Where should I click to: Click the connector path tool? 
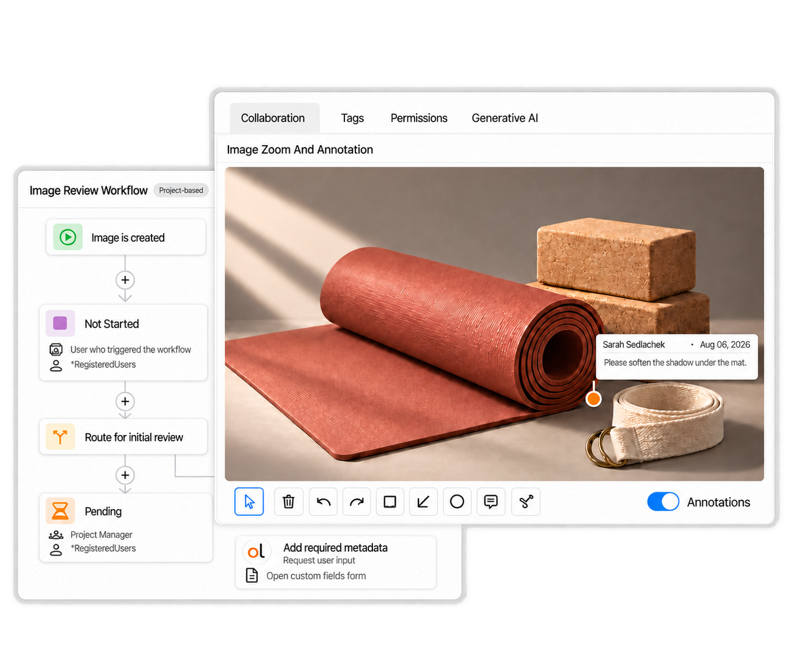[x=526, y=501]
